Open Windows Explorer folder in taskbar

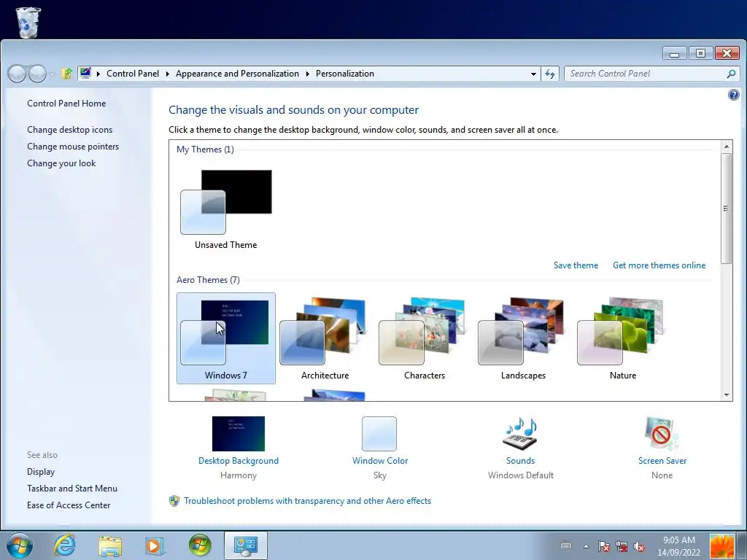pyautogui.click(x=110, y=545)
